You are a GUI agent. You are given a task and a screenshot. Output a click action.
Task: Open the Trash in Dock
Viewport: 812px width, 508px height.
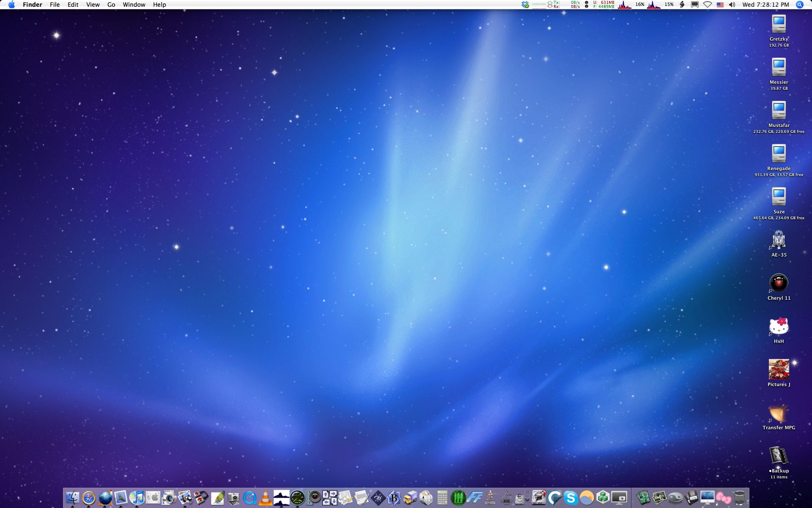click(x=739, y=498)
